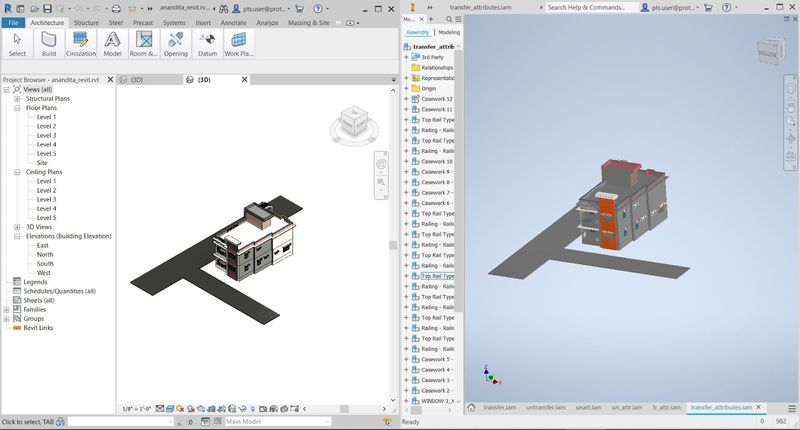This screenshot has height=430, width=800.
Task: Click the Room & Area ribbon icon
Action: 144,43
